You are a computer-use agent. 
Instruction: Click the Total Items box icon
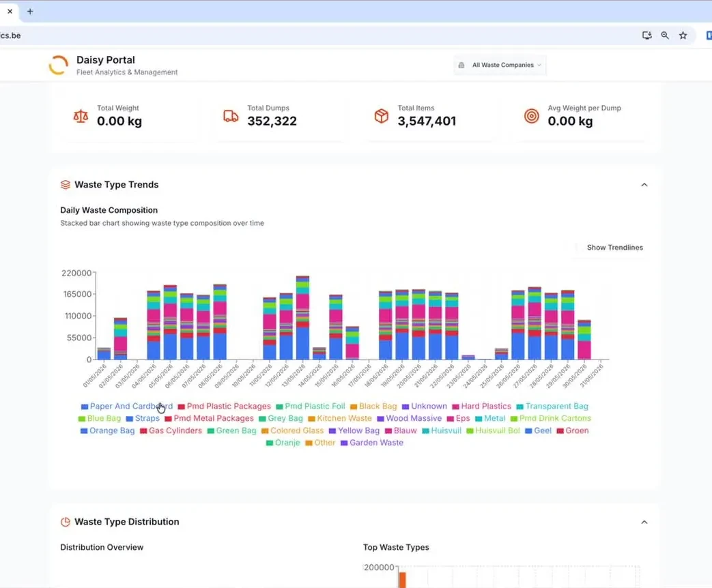coord(382,116)
